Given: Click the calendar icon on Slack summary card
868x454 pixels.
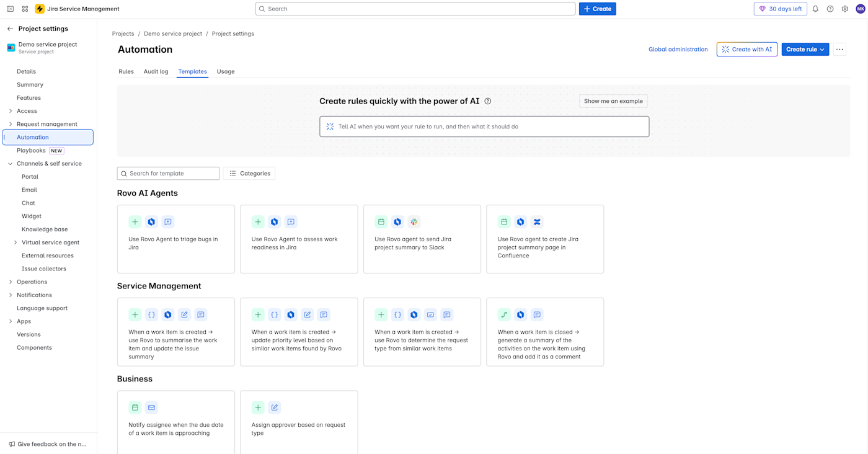Looking at the screenshot, I should pyautogui.click(x=381, y=222).
